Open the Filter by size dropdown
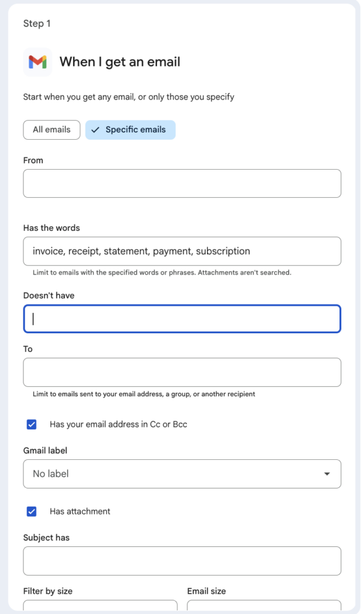 click(x=100, y=607)
